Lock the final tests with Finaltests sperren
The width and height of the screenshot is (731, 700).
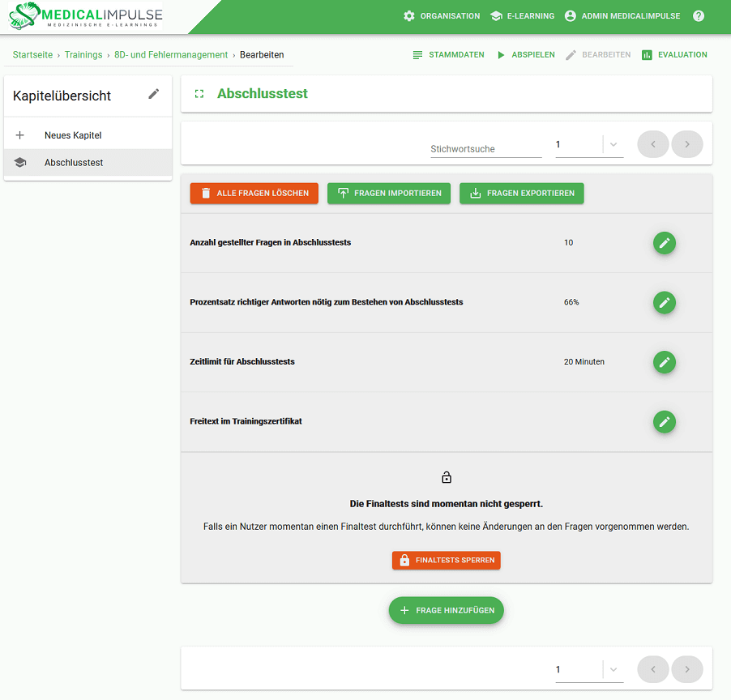point(446,560)
